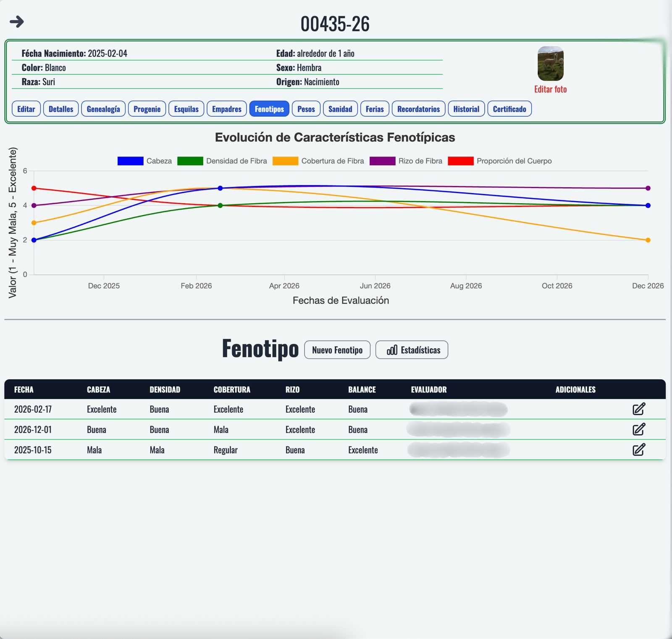Switch to the Pesos tab
Screen dimensions: 672x639
click(306, 109)
